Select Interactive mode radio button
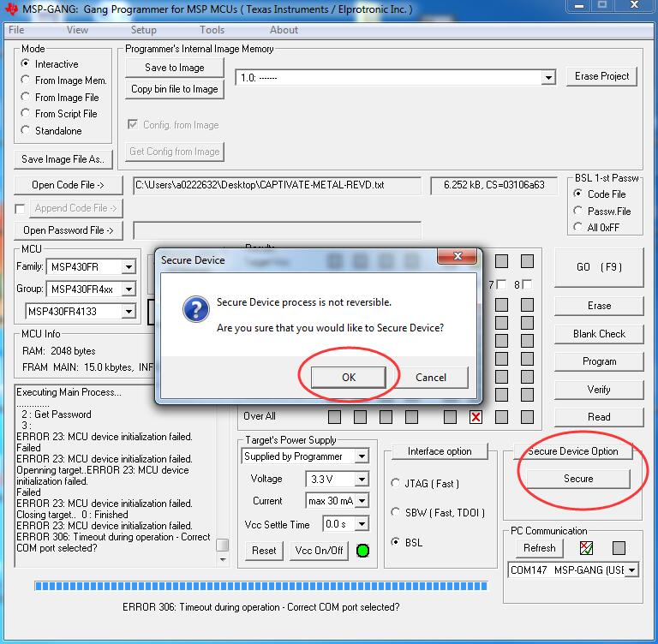Viewport: 658px width, 644px height. click(x=26, y=63)
